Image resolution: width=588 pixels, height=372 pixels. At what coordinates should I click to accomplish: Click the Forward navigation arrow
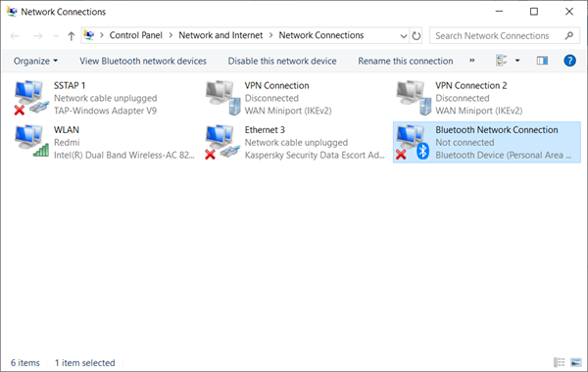click(x=38, y=36)
